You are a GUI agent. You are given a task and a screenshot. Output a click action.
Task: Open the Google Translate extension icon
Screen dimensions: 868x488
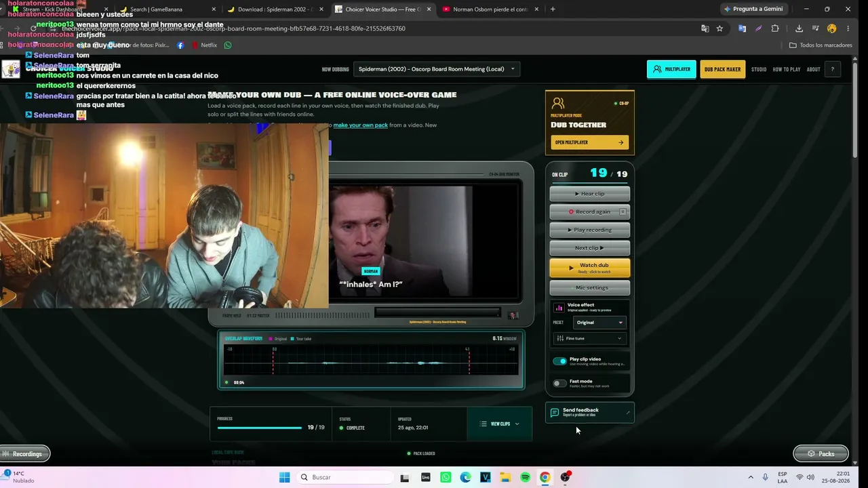point(742,28)
